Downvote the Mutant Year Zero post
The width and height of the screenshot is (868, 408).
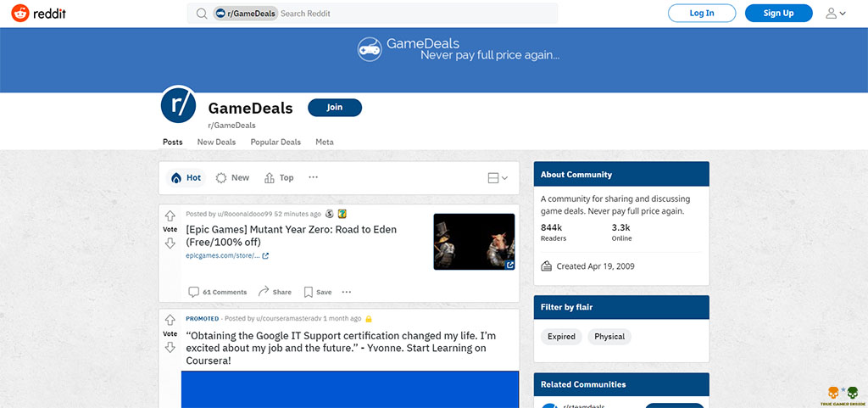170,243
